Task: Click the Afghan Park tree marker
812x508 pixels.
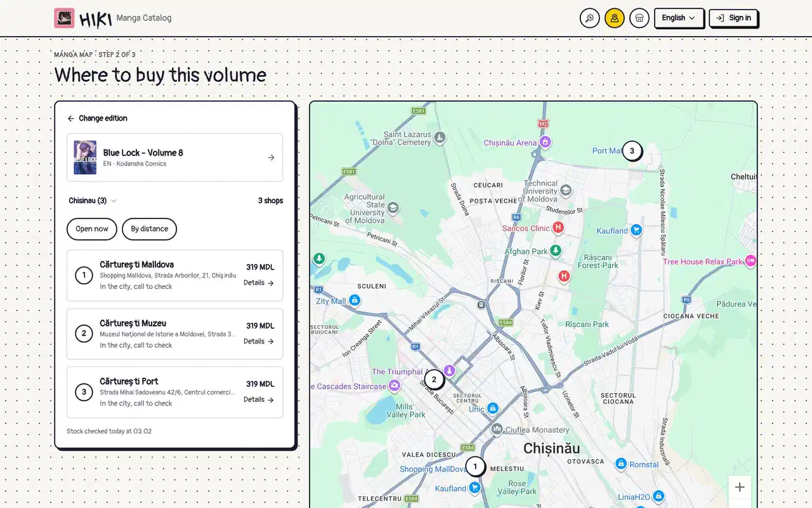Action: [x=556, y=250]
